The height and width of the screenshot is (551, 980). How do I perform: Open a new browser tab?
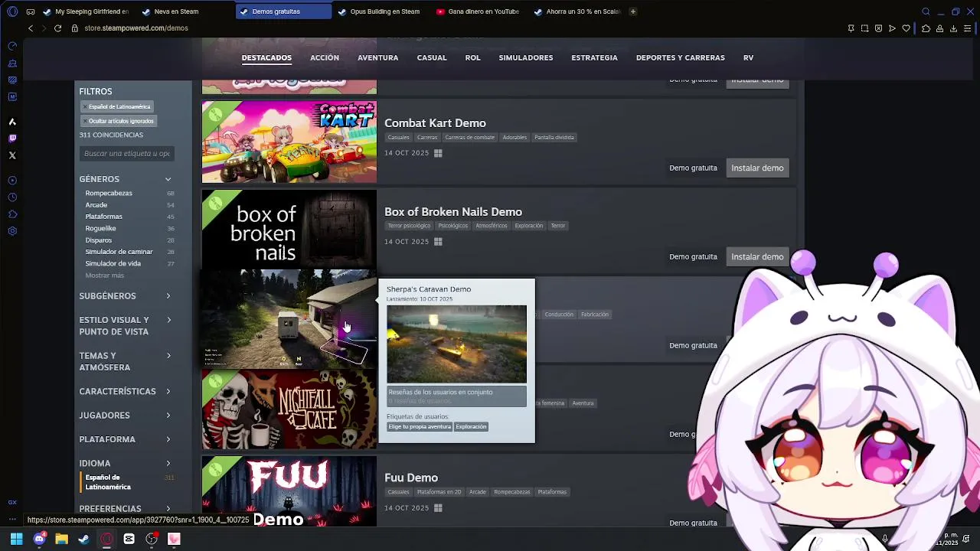[x=632, y=11]
